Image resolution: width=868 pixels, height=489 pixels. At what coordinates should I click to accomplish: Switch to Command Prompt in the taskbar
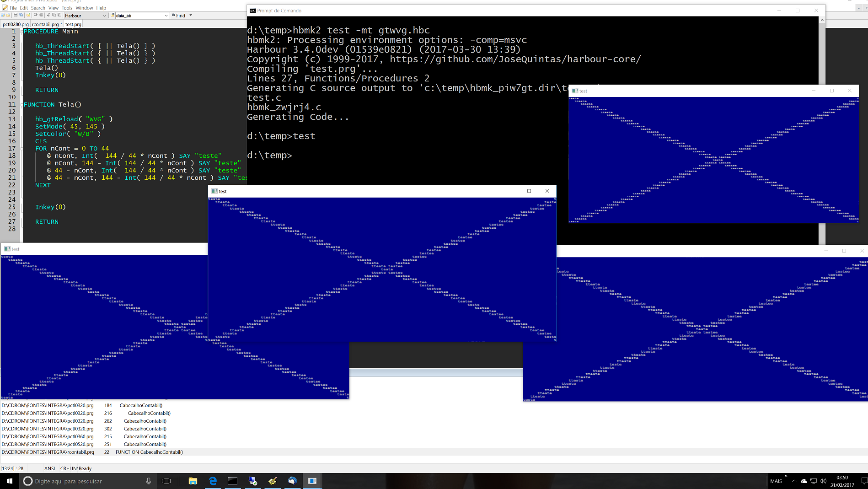coord(233,481)
